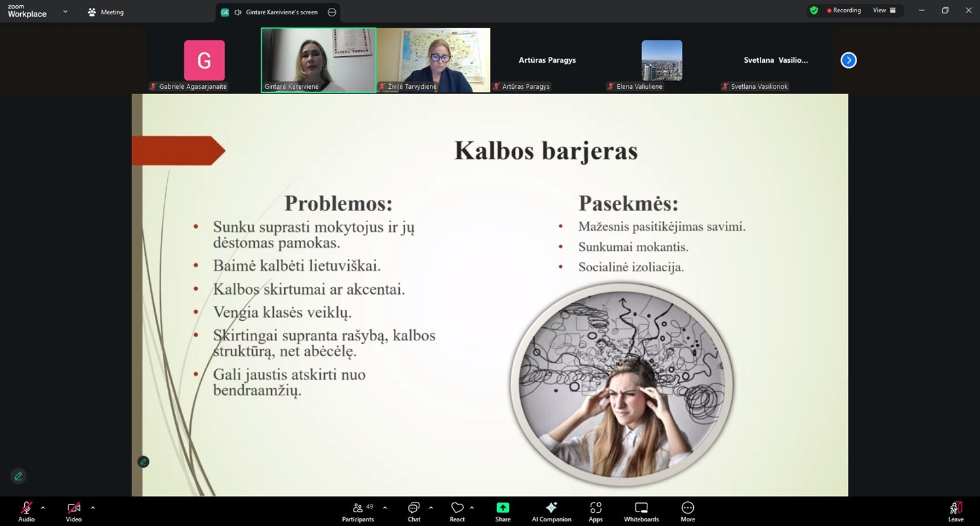Open the Participants panel

pos(358,511)
